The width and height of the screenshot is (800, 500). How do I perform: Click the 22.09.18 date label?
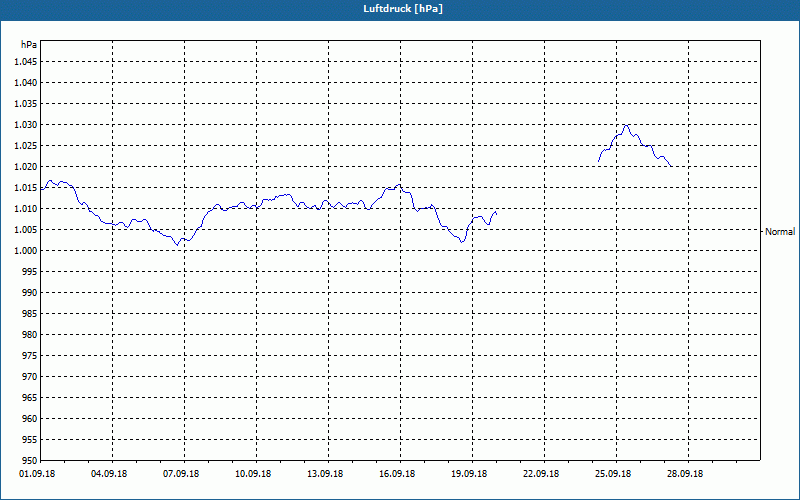click(x=541, y=473)
